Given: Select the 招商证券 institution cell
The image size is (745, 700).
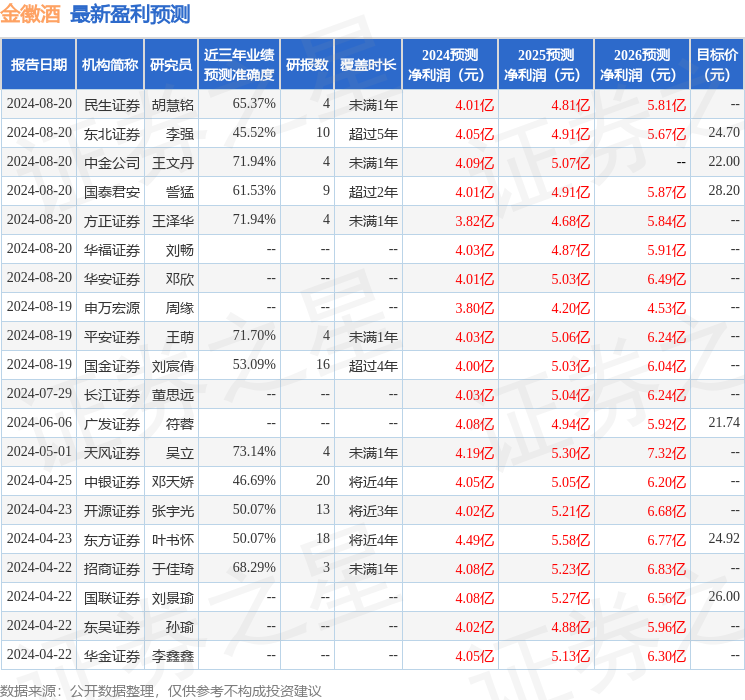Looking at the screenshot, I should tap(112, 569).
